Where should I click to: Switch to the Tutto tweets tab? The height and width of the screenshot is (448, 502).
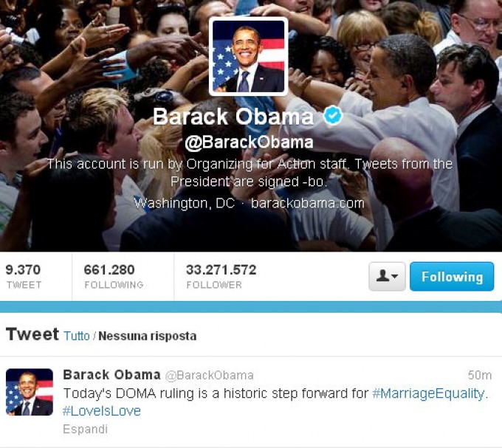click(77, 336)
